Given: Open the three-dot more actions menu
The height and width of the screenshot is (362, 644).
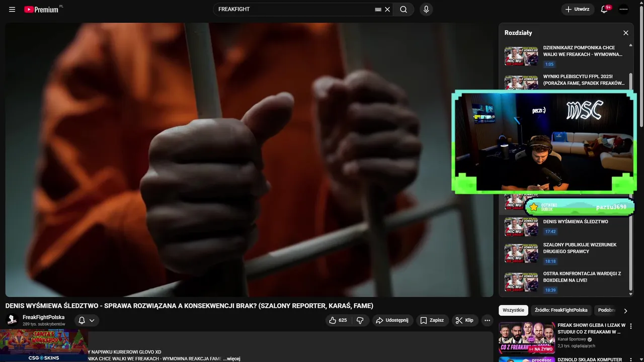Looking at the screenshot, I should (487, 320).
